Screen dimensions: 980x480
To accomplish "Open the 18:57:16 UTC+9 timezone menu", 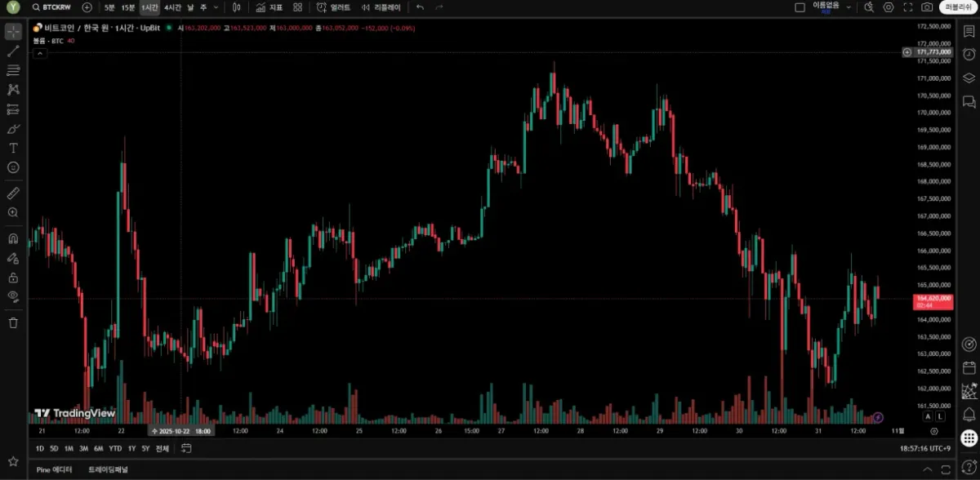I will pyautogui.click(x=925, y=448).
